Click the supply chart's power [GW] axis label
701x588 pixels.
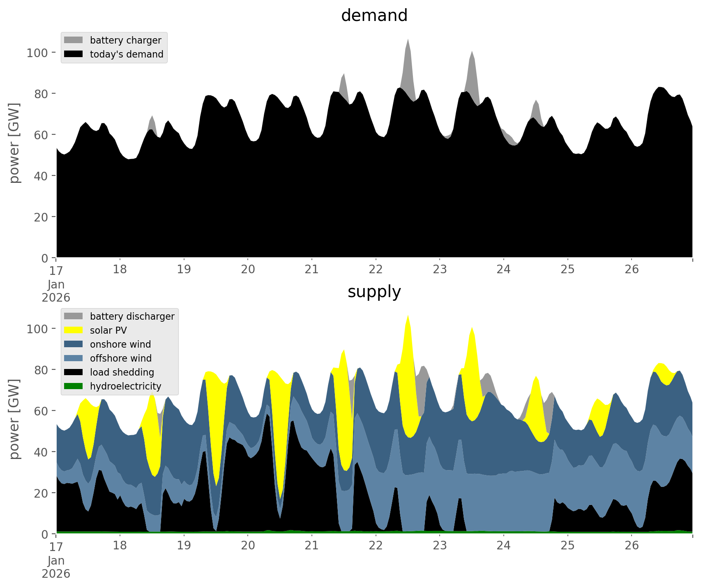(14, 419)
